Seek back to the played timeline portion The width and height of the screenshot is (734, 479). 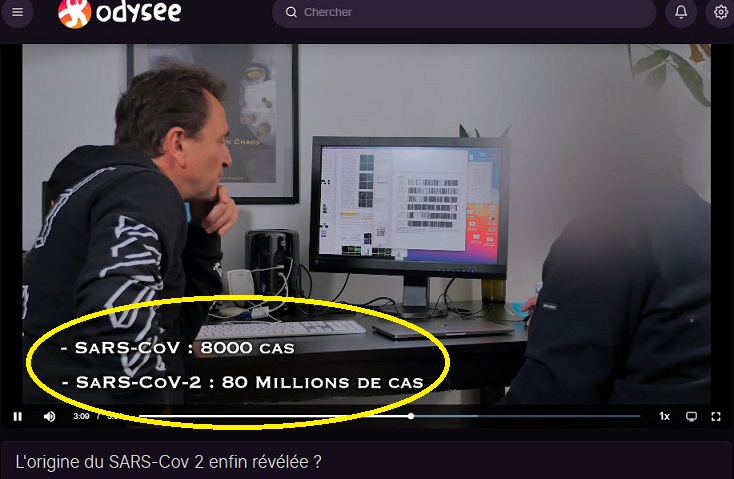[x=274, y=416]
